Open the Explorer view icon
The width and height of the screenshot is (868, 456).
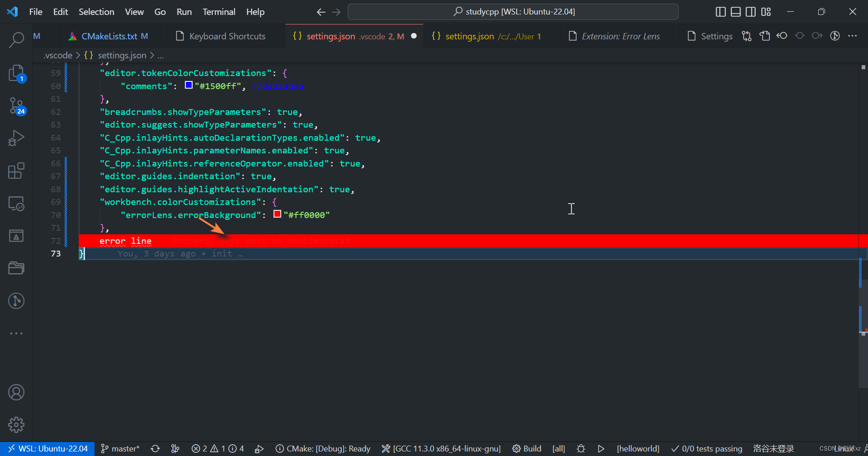click(x=16, y=73)
